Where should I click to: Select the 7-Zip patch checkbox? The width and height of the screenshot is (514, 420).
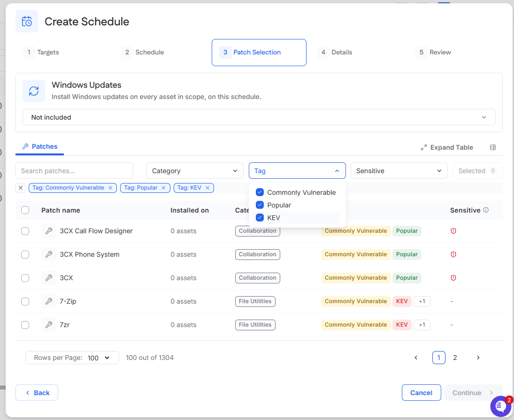25,301
